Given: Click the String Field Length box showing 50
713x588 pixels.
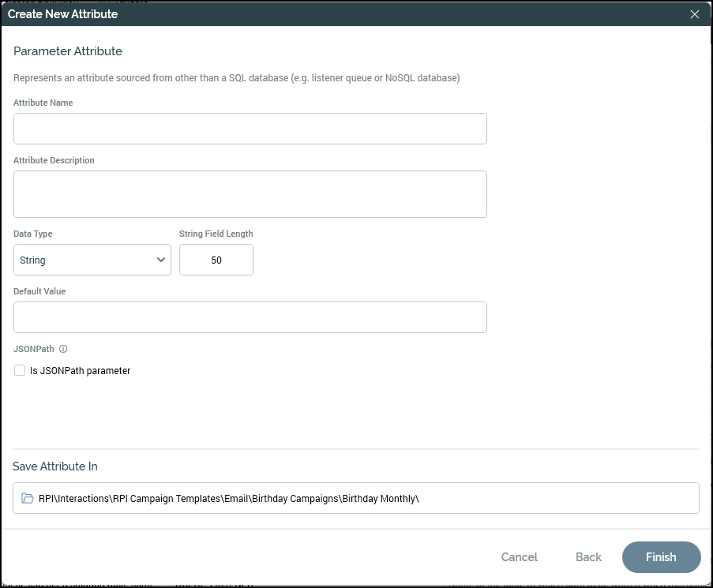Looking at the screenshot, I should [216, 260].
